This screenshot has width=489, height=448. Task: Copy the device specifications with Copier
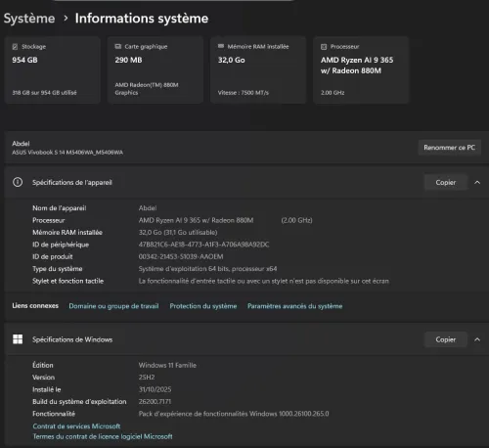point(446,182)
